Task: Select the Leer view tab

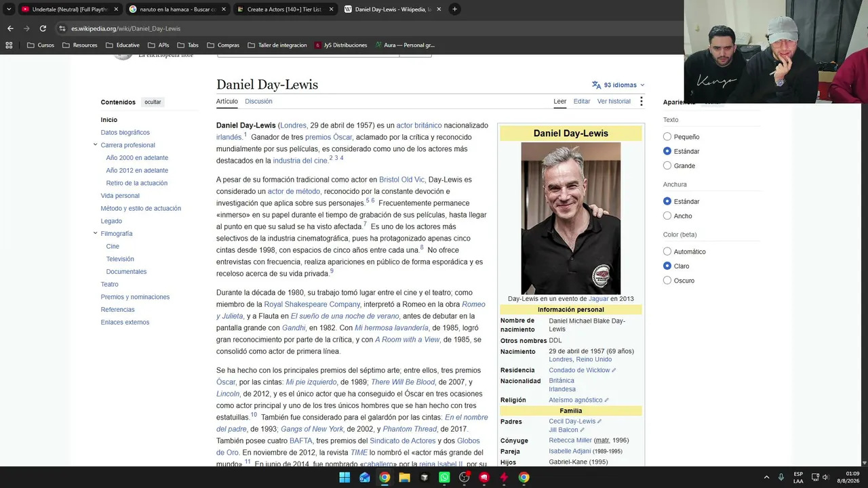Action: coord(559,101)
